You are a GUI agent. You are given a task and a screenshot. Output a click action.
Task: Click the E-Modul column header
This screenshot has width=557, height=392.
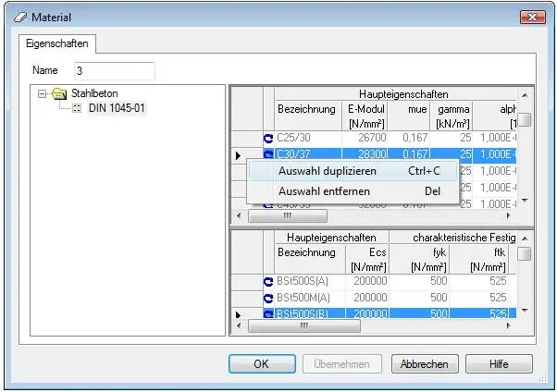365,116
